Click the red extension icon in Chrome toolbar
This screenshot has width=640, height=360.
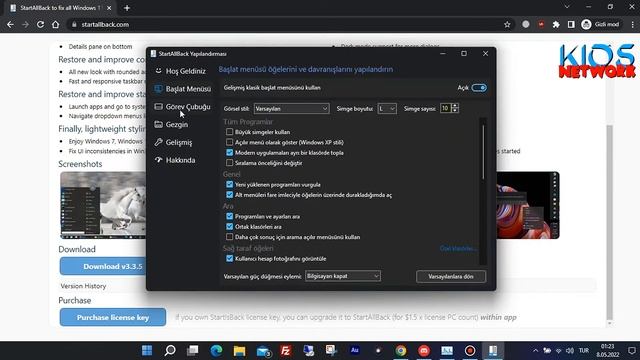(x=541, y=24)
